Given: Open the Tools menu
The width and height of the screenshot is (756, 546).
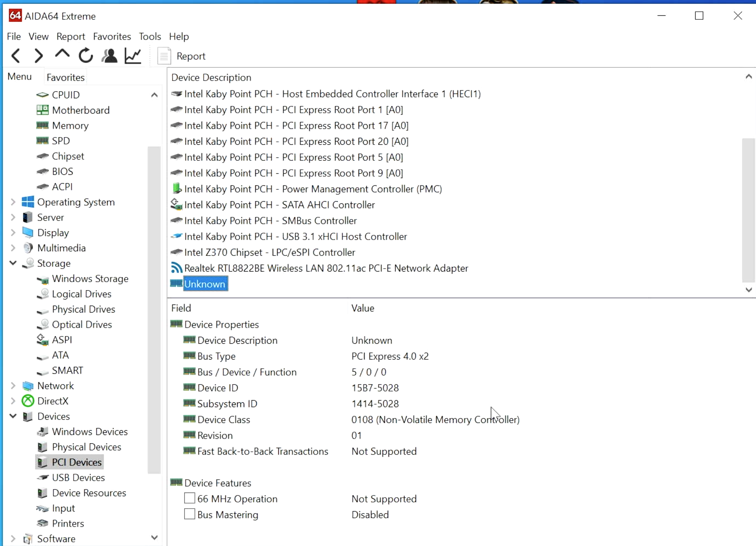Looking at the screenshot, I should [x=150, y=36].
